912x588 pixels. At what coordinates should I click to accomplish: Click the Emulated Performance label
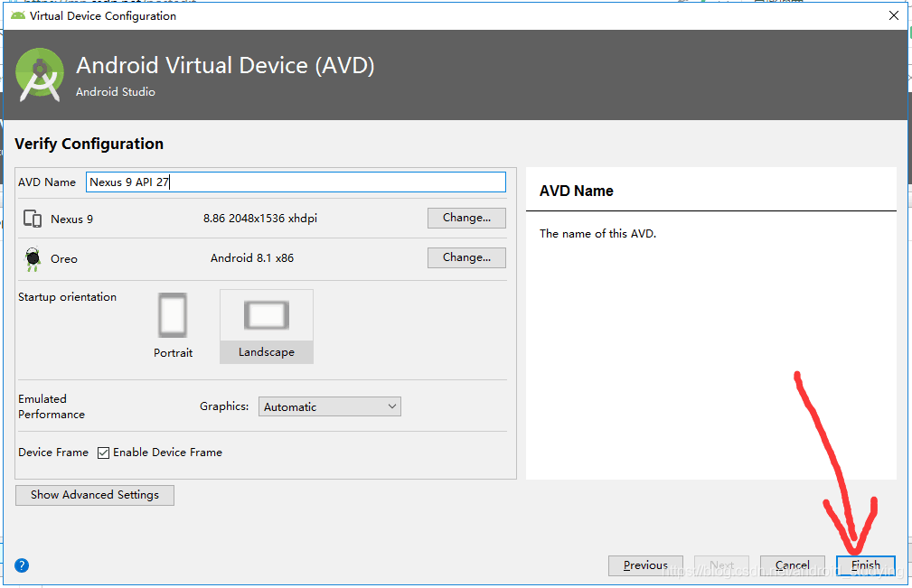coord(52,406)
